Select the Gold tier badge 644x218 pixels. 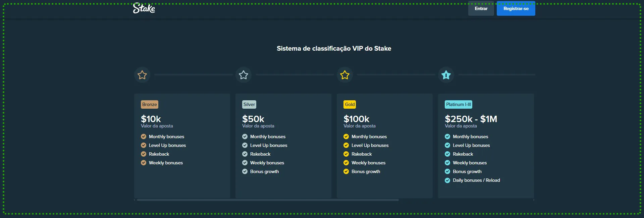coord(350,104)
